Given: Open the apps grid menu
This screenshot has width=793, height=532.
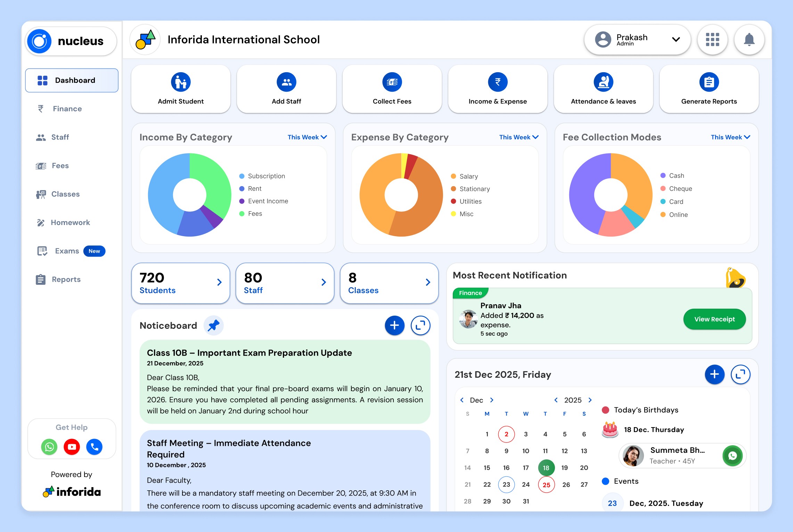Looking at the screenshot, I should (x=712, y=40).
